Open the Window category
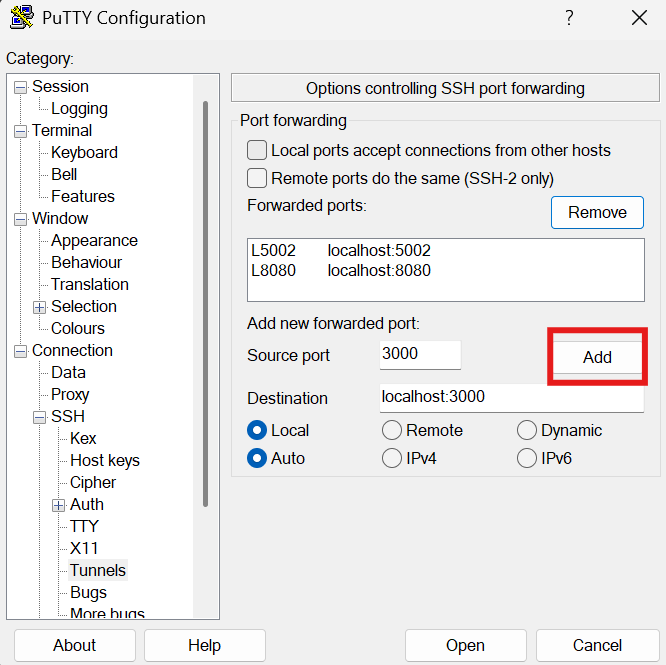Viewport: 666px width, 665px height. (60, 219)
